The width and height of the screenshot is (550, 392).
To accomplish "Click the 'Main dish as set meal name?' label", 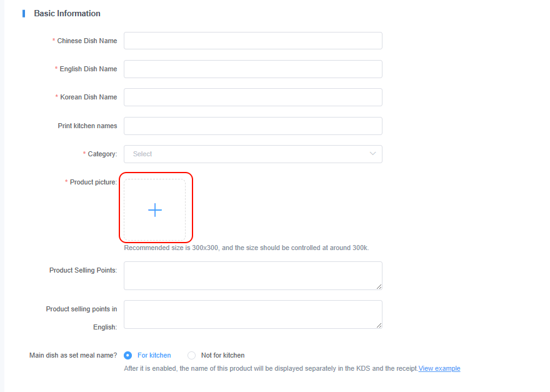I will (73, 355).
